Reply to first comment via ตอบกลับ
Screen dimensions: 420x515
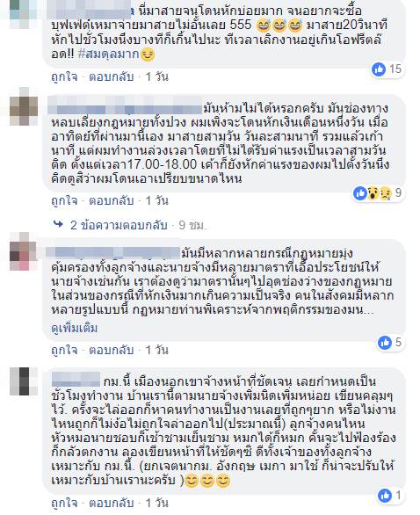112,76
